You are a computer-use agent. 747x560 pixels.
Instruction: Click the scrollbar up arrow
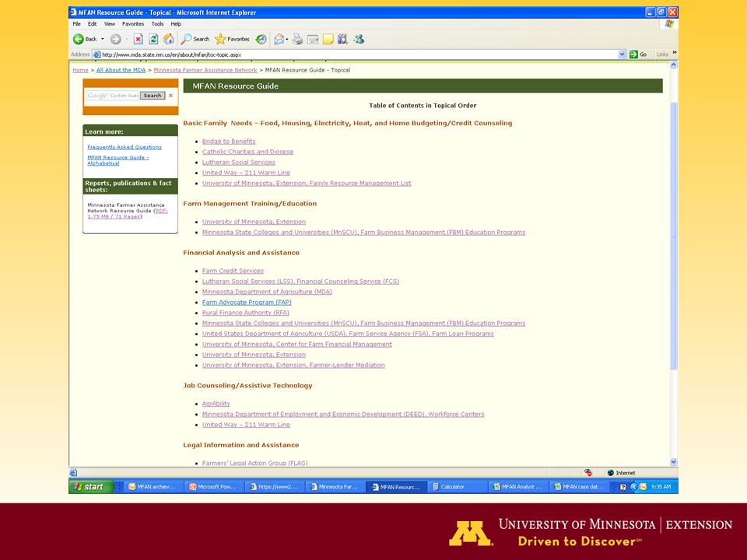tap(674, 65)
